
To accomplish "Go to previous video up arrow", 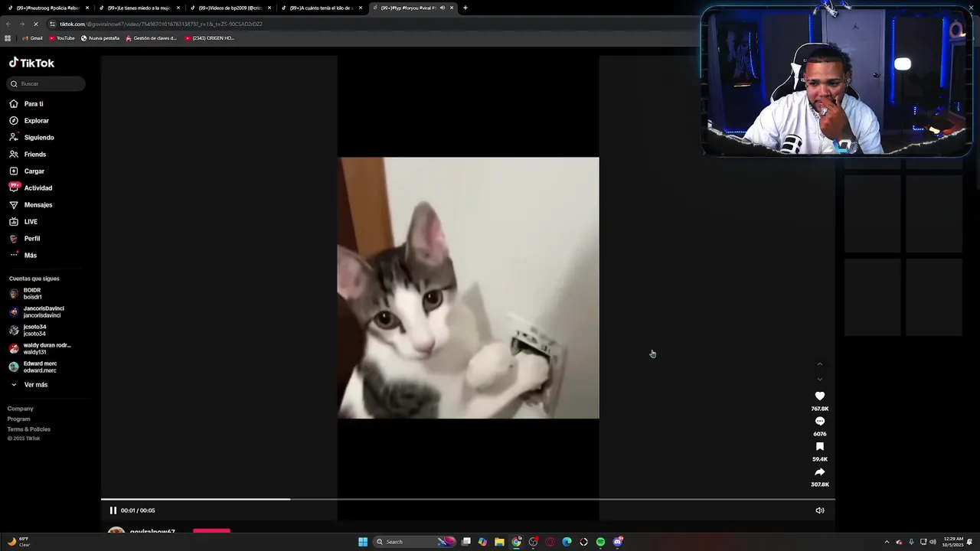I will click(x=820, y=364).
